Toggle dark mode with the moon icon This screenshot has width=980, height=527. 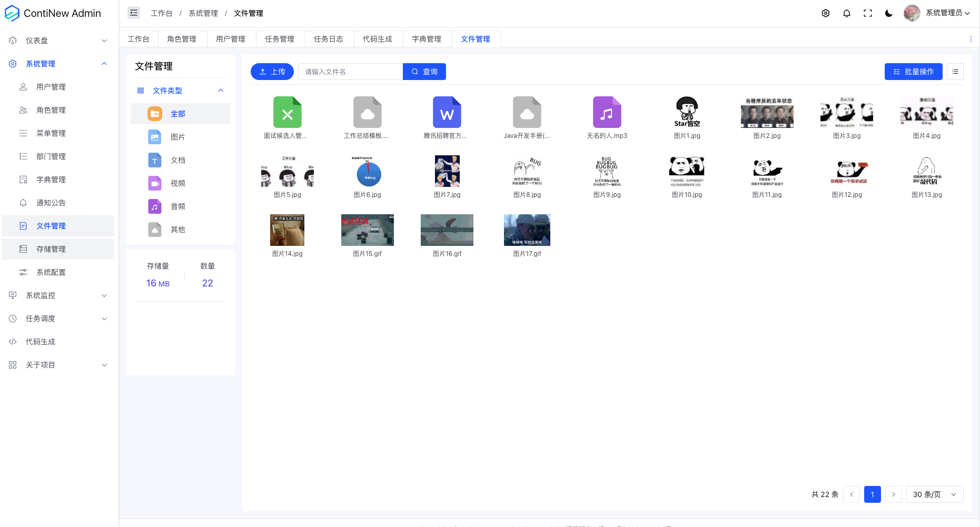(888, 13)
